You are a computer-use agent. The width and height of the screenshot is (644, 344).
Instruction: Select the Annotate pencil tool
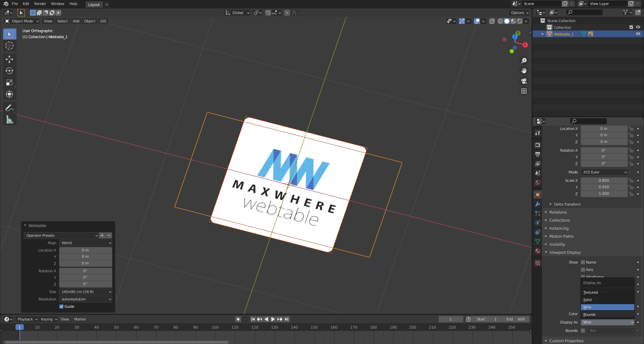pyautogui.click(x=9, y=108)
